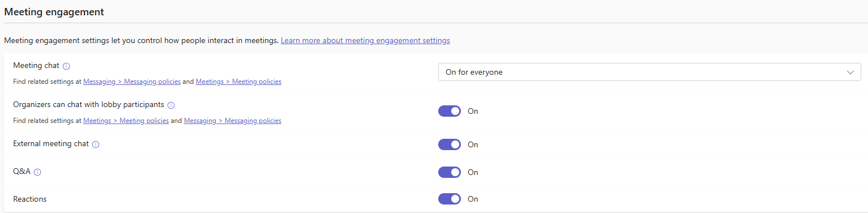Click info icon beside Organizers can chat with lobby participants
The height and width of the screenshot is (213, 868).
(x=171, y=105)
